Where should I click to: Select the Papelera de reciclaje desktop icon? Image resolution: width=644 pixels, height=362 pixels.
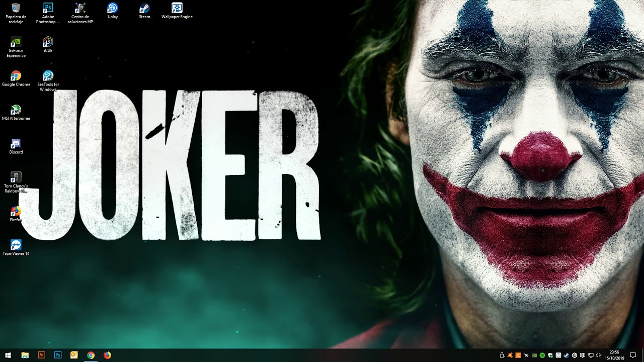coord(16,13)
